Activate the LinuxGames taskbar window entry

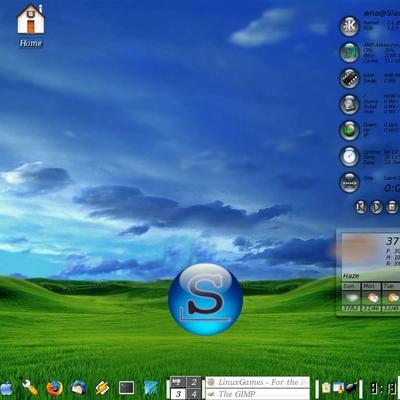click(258, 382)
